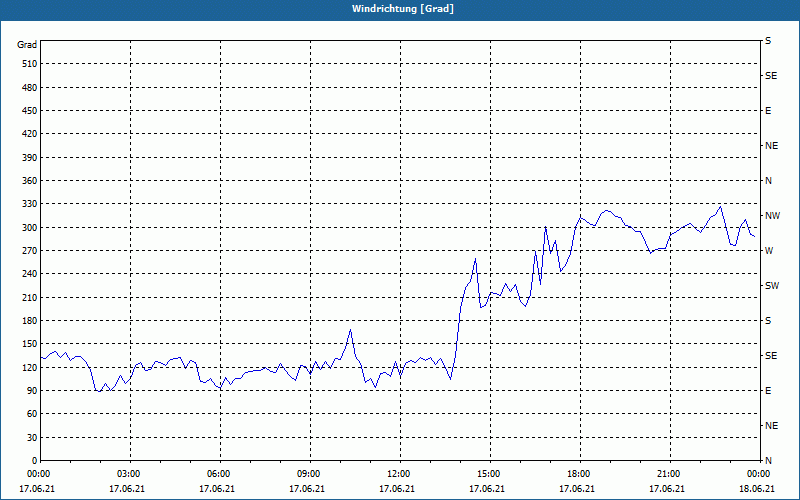Image resolution: width=800 pixels, height=500 pixels.
Task: Click the 210 degree axis label
Action: (x=30, y=297)
